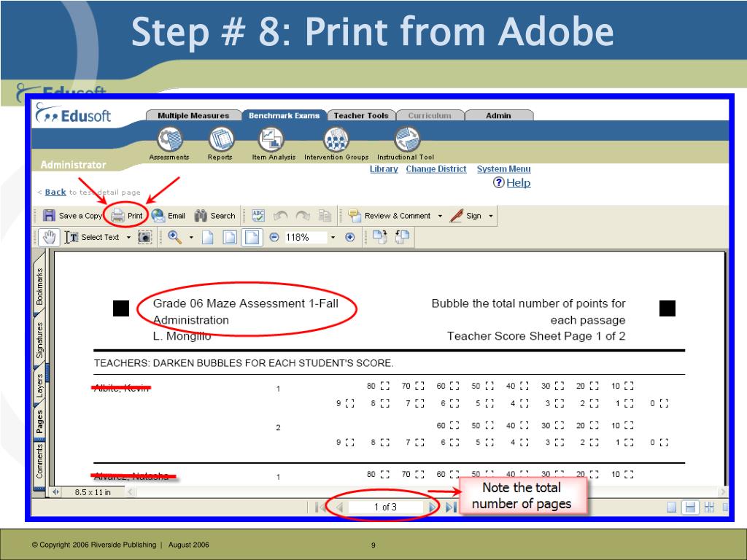
Task: Open the Multiple Measures tab
Action: (x=193, y=115)
